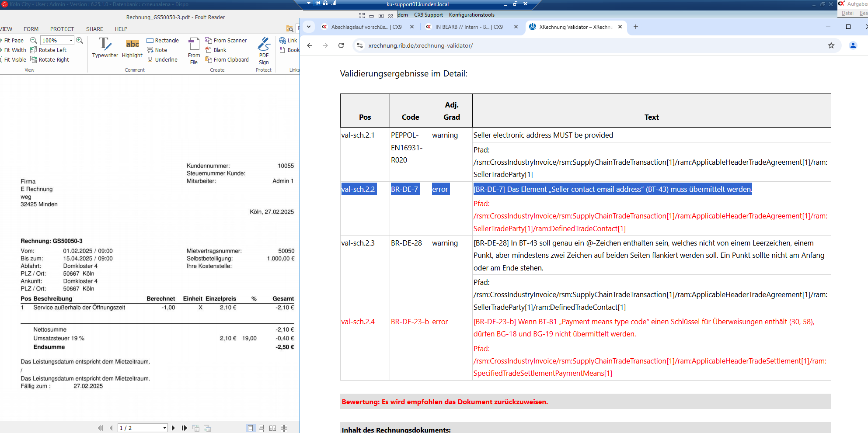Reload the XRechnung Validator page
The height and width of the screenshot is (433, 868).
[x=341, y=45]
